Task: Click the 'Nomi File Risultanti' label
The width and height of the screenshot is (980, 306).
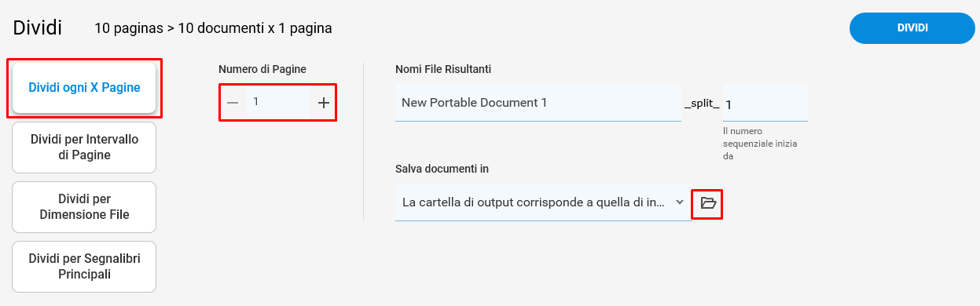Action: point(443,69)
